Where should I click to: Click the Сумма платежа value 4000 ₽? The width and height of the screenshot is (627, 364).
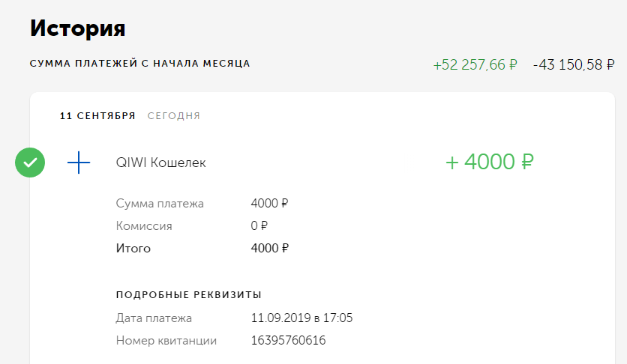coord(269,203)
